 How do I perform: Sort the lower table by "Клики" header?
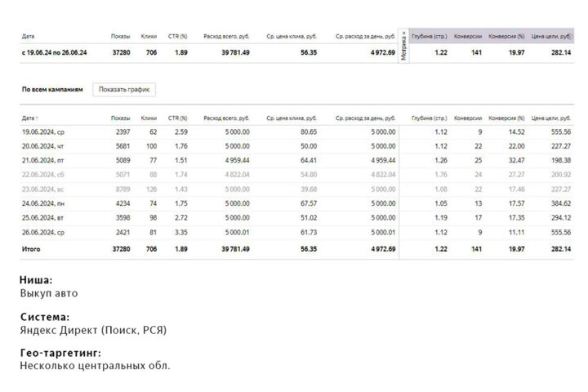149,118
